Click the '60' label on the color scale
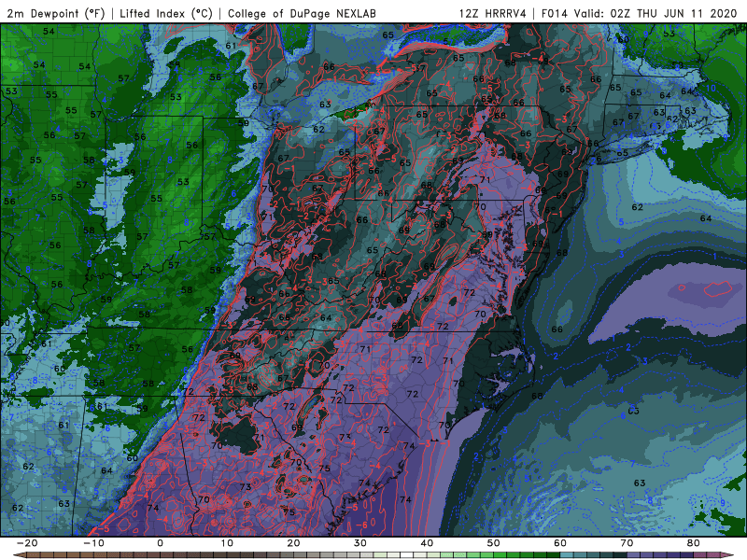Viewport: 747px width, 560px height. pos(560,543)
